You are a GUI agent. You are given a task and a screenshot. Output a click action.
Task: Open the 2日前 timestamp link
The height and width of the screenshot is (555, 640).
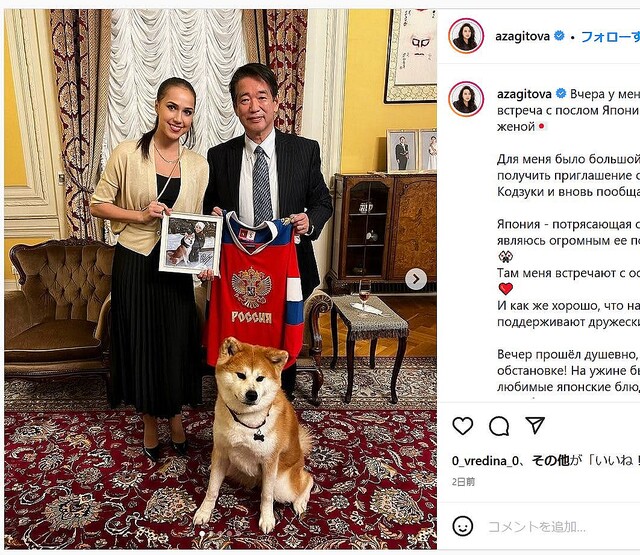coord(463,482)
